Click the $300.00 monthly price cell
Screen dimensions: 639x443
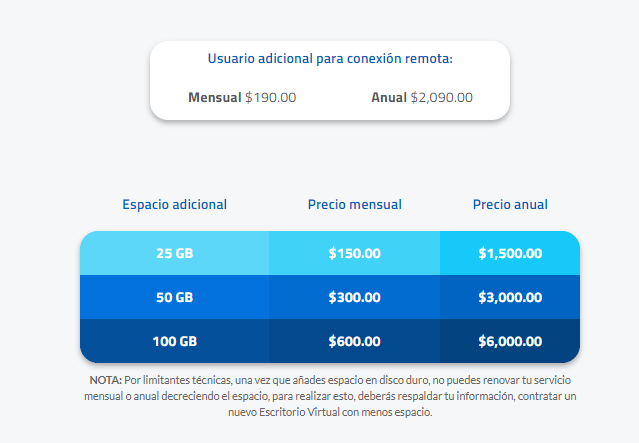(x=355, y=297)
